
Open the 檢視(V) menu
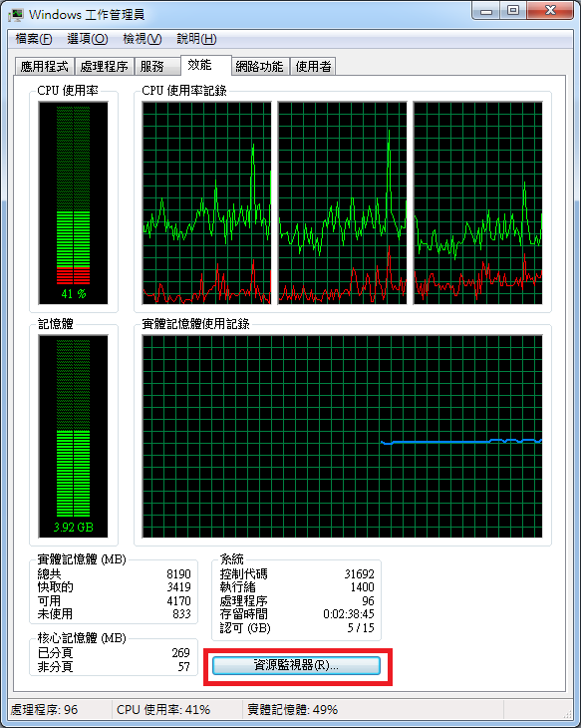click(142, 39)
